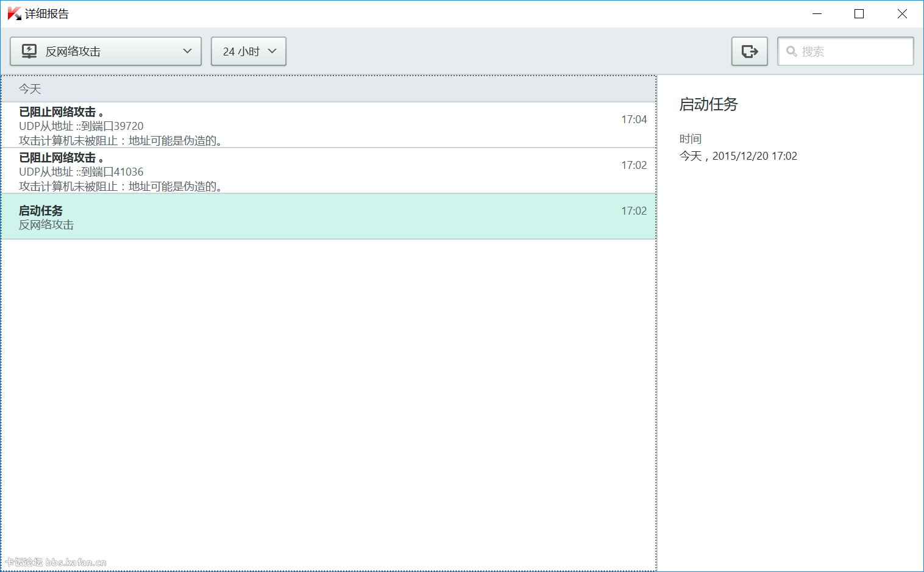Focus the 搜索 search field
The width and height of the screenshot is (924, 572).
(x=845, y=51)
